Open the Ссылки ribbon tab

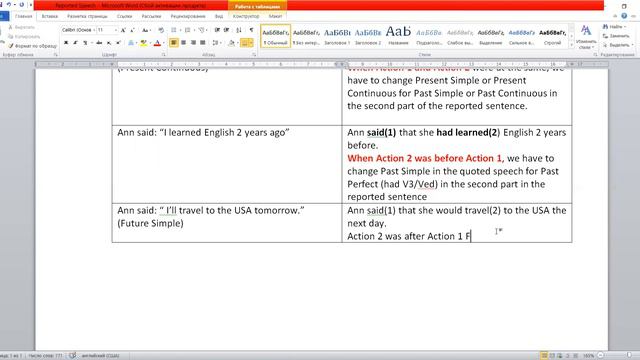click(124, 16)
